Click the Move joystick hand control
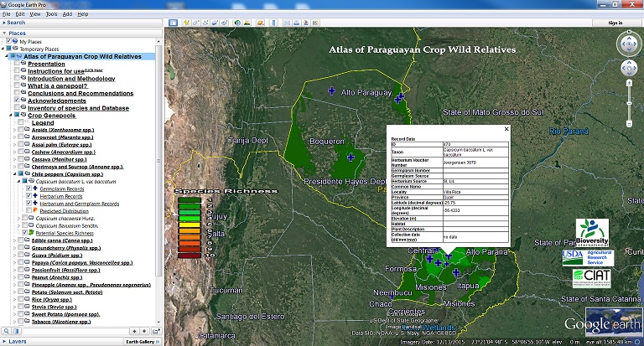The width and height of the screenshot is (644, 346). pos(629,68)
